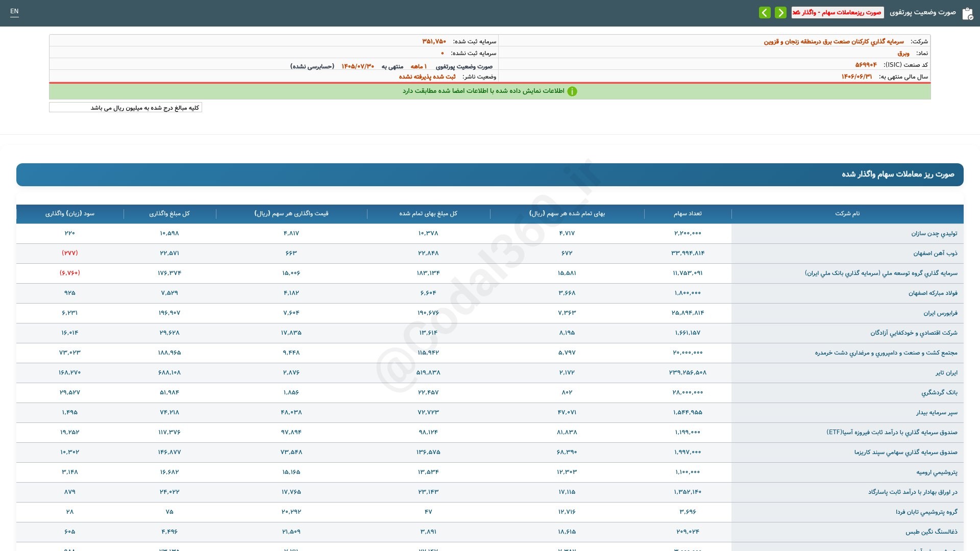The image size is (980, 551).
Task: Click column header 'قیمت واگذاری هر سهم (ریال)'
Action: [x=291, y=214]
